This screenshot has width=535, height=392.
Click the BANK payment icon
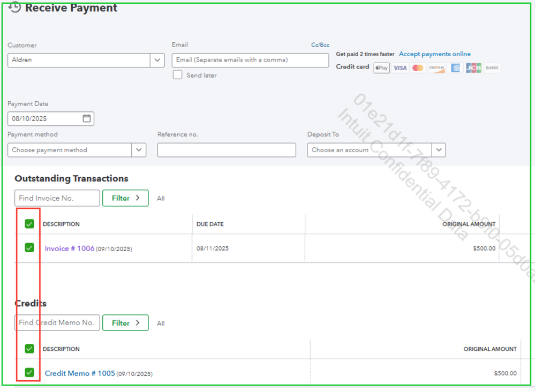492,68
